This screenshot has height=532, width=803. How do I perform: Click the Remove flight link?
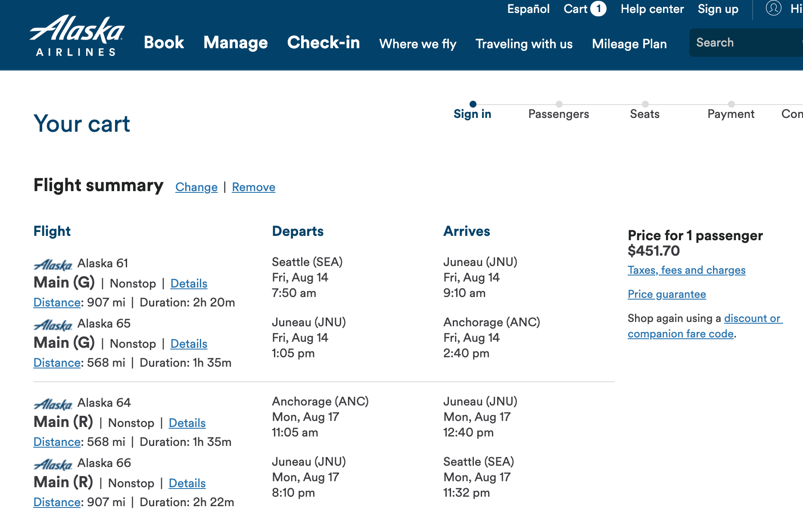click(253, 187)
